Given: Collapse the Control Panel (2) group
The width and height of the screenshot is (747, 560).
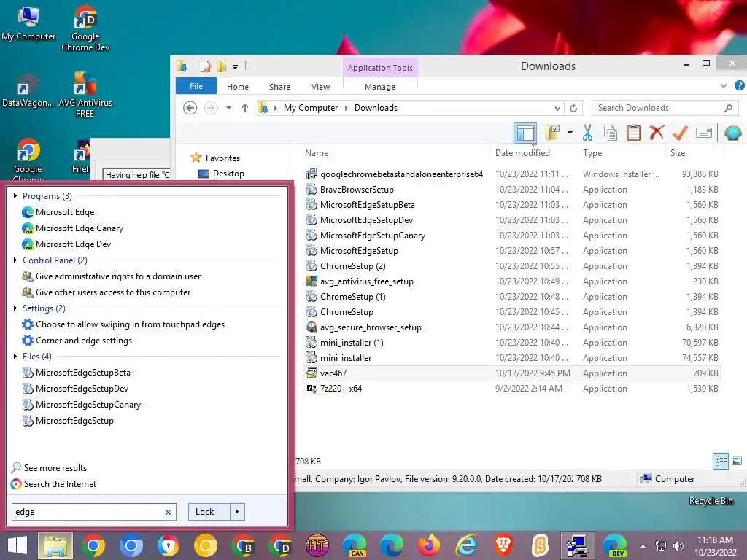Looking at the screenshot, I should coord(15,260).
